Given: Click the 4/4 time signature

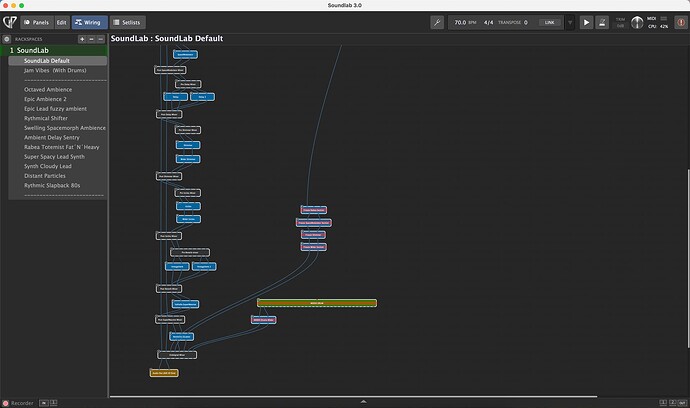Looking at the screenshot, I should 488,22.
